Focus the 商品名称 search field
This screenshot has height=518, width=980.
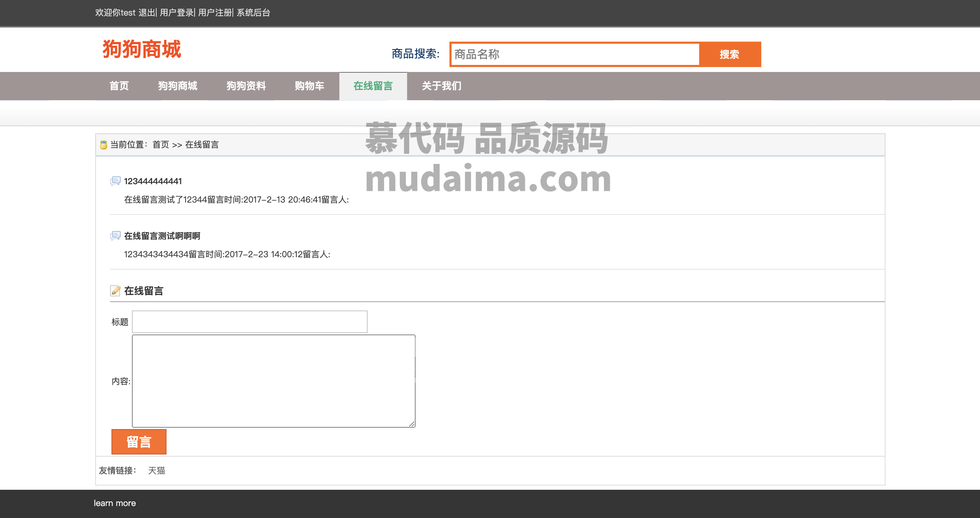[x=575, y=54]
